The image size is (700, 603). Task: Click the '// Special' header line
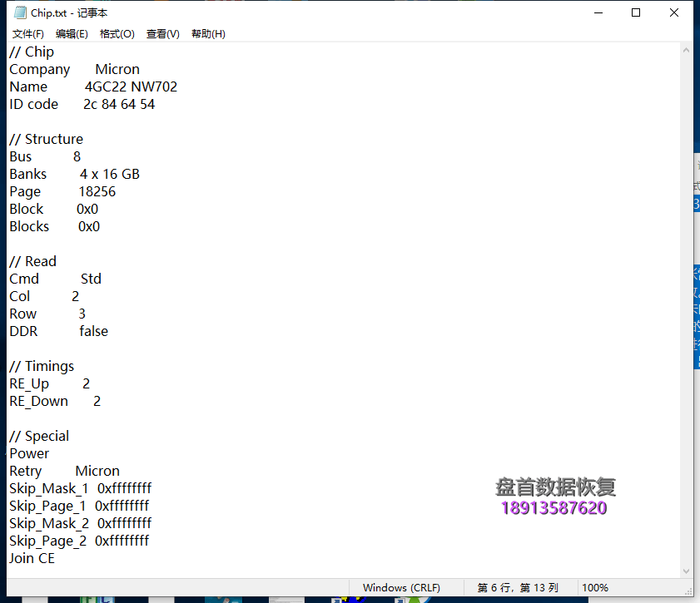(x=39, y=436)
